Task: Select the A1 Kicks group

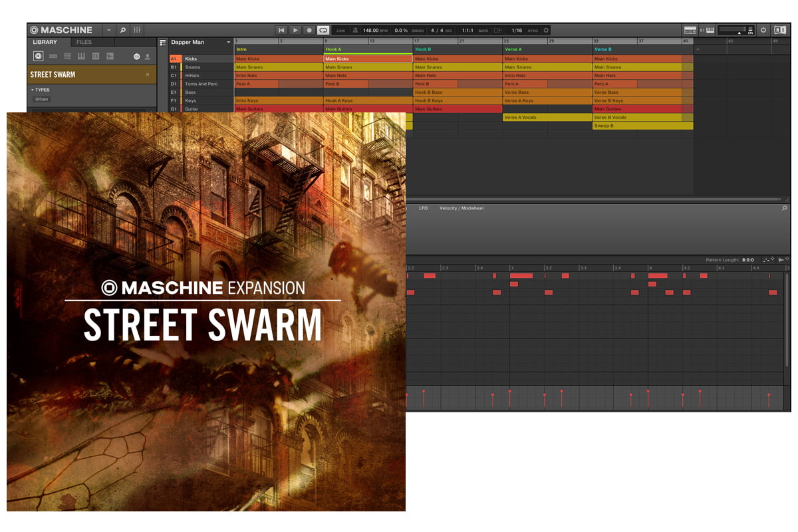Action: point(201,59)
